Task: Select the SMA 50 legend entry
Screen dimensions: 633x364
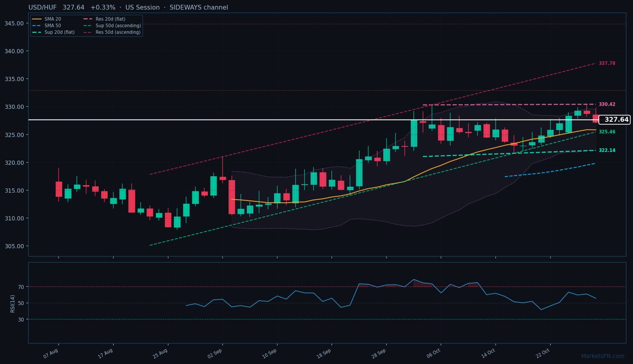Action: click(46, 25)
